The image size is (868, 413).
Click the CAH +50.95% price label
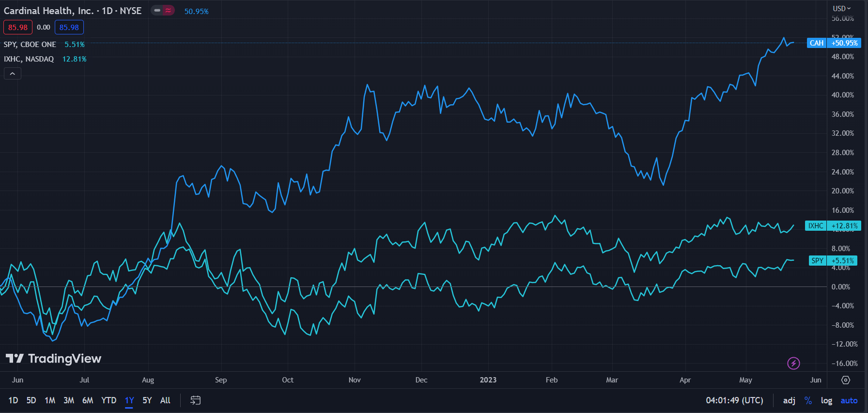(x=834, y=43)
